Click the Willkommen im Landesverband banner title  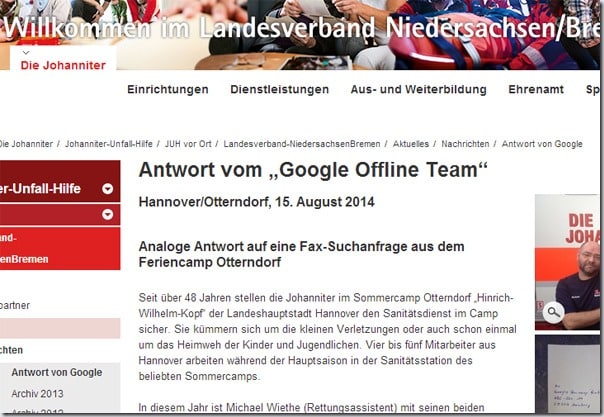(x=302, y=28)
